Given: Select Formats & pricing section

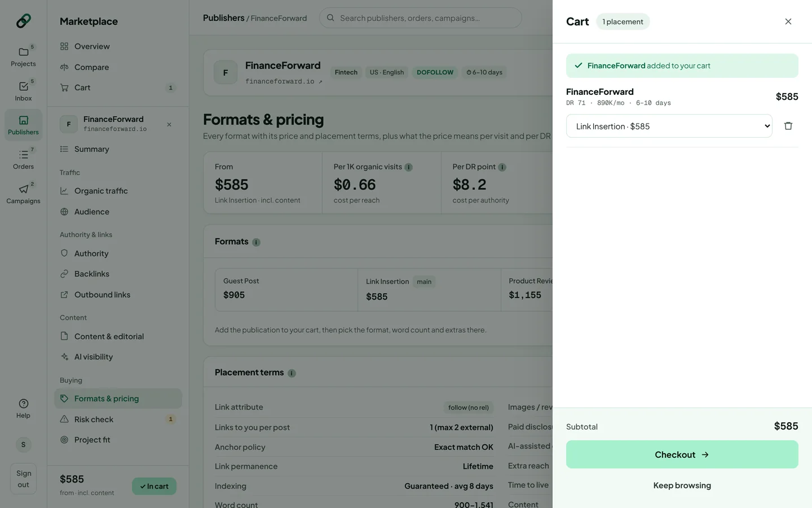Looking at the screenshot, I should tap(118, 398).
